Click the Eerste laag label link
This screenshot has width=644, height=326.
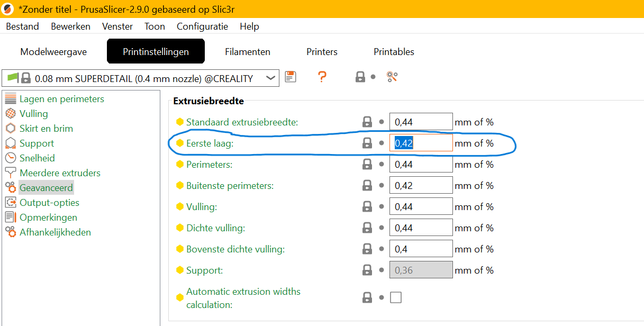[210, 143]
